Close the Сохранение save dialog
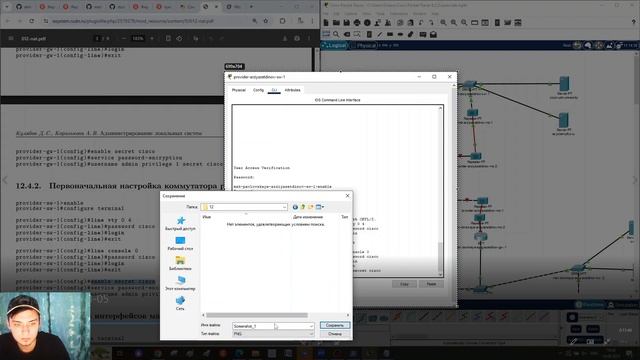The image size is (640, 360). 347,196
